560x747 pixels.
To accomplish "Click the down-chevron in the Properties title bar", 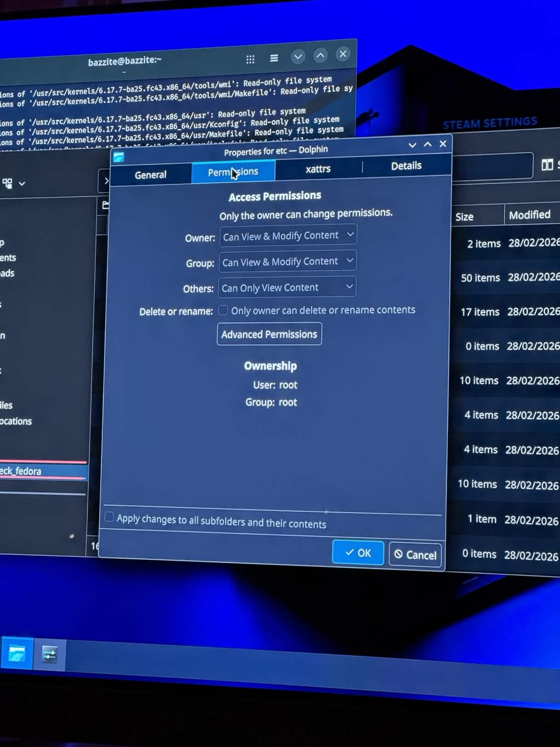I will (413, 145).
